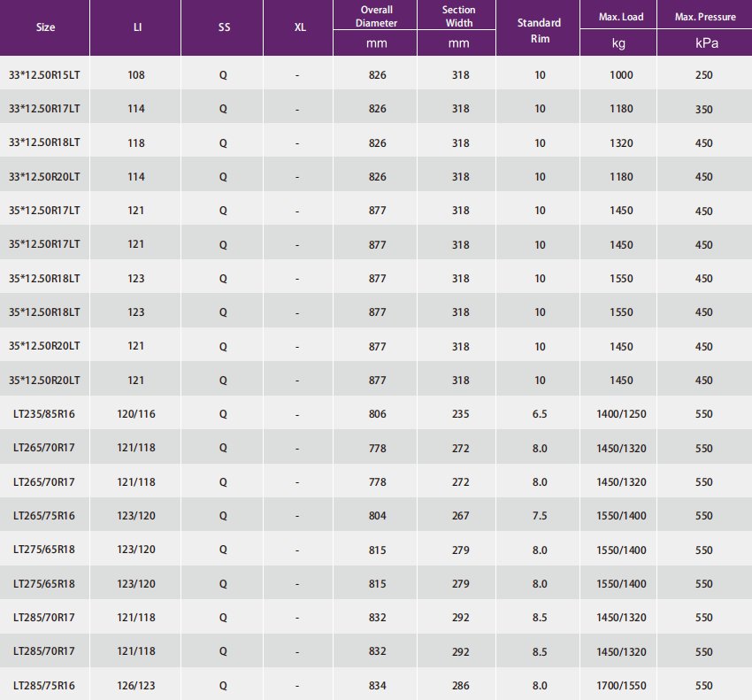752x700 pixels.
Task: Click the Standard Rim header
Action: coord(540,28)
